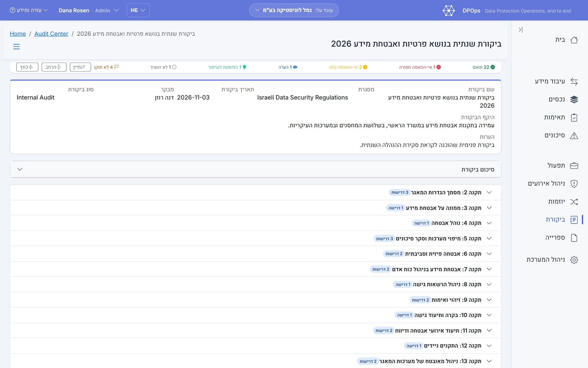Open the hamburger menu under breadcrumbs

tap(16, 47)
